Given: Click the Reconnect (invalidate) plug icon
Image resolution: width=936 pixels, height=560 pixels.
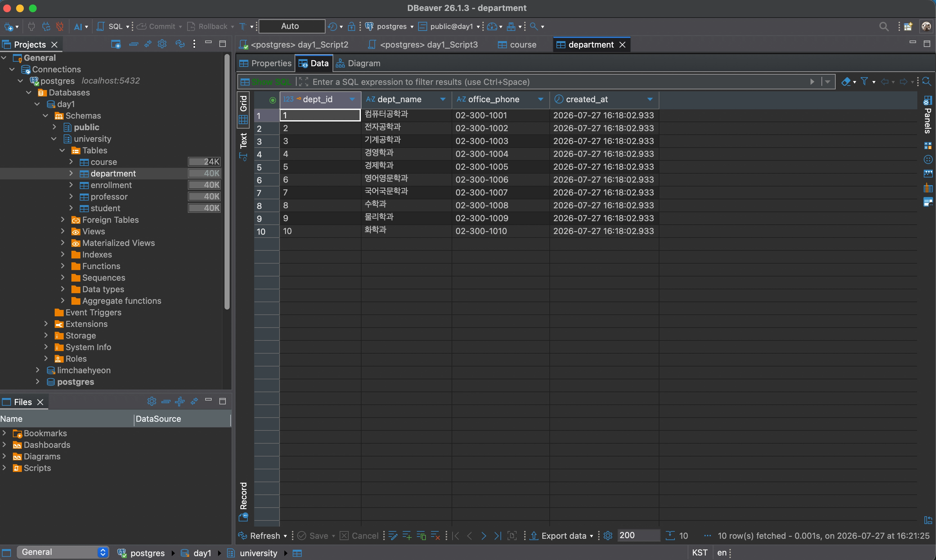Looking at the screenshot, I should pyautogui.click(x=46, y=26).
